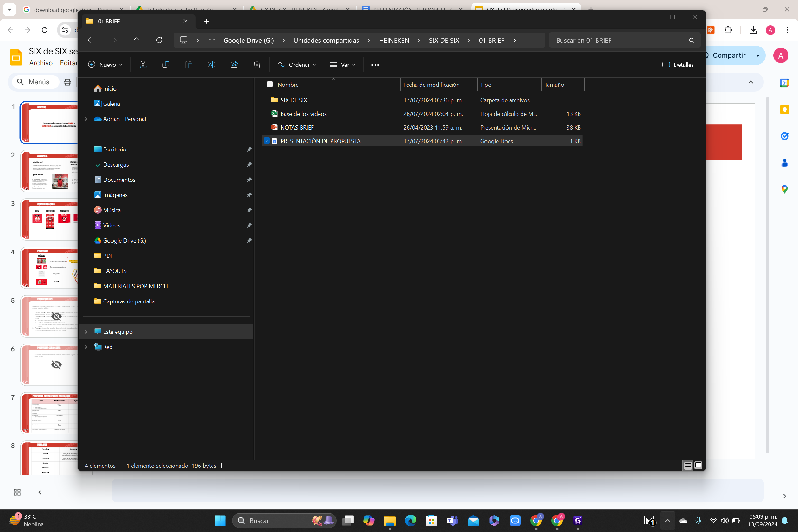Add a new Explorer tab with plus icon
The height and width of the screenshot is (532, 798).
click(206, 22)
